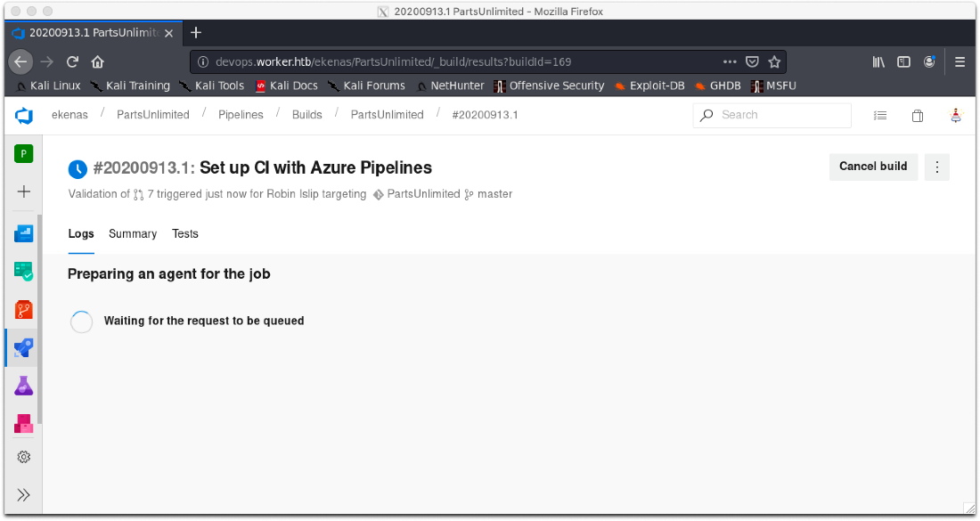Open the work items list icon in header

click(880, 116)
